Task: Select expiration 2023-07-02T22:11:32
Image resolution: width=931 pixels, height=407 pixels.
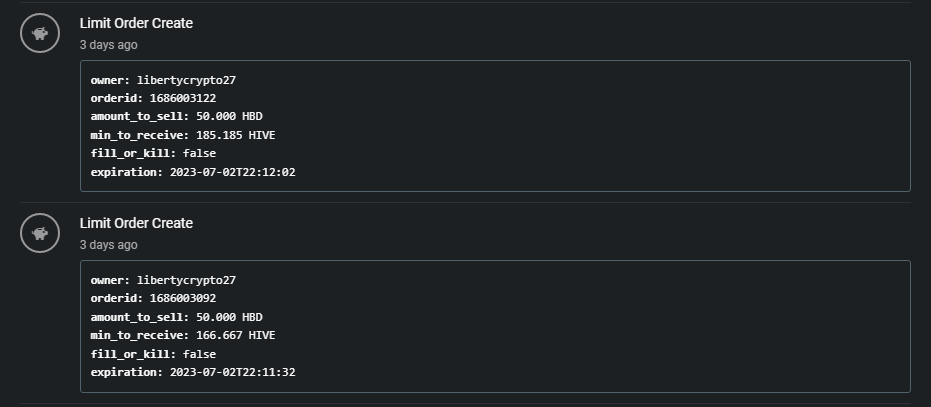Action: 193,373
